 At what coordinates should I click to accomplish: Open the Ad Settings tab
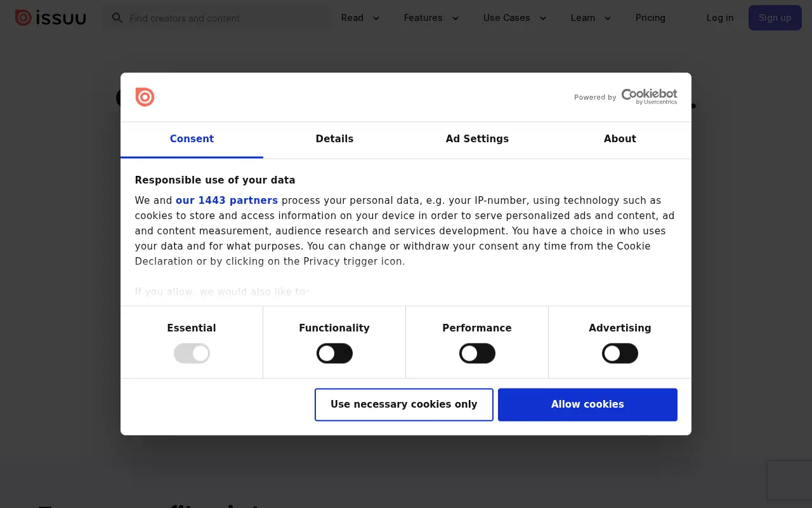[477, 139]
